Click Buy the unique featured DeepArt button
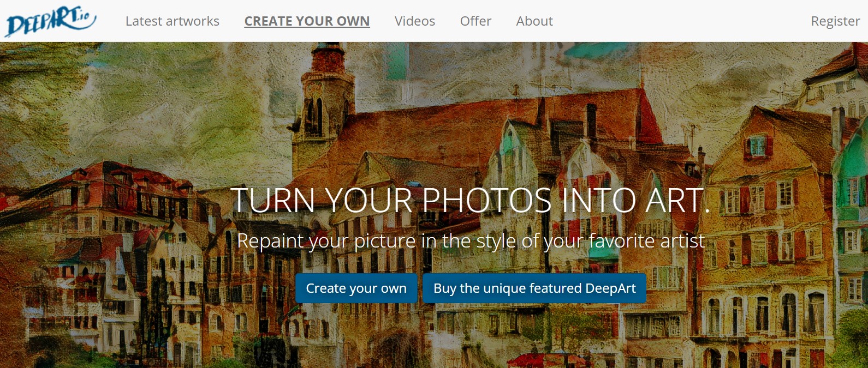 pos(534,288)
